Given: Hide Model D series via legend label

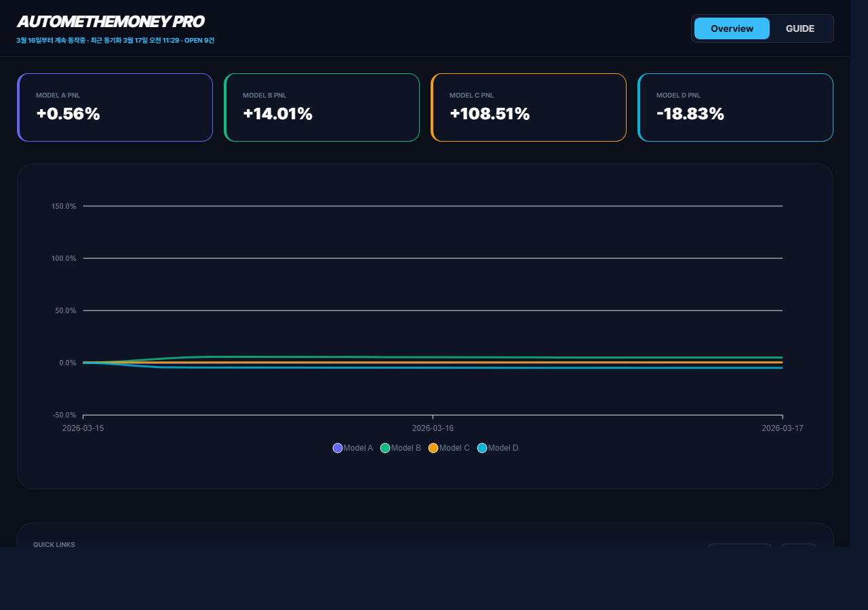Looking at the screenshot, I should click(x=503, y=448).
